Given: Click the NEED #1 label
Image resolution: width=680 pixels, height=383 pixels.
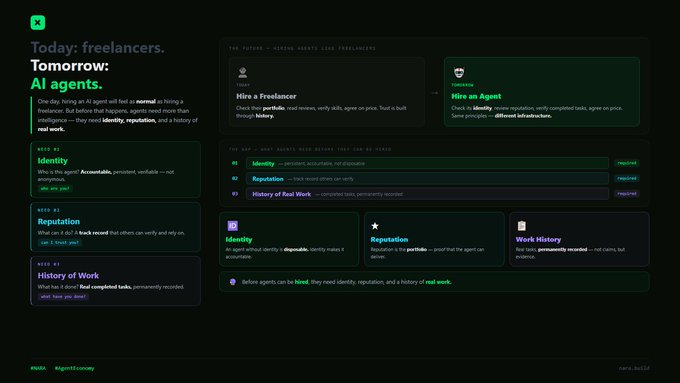Looking at the screenshot, I should coord(49,149).
